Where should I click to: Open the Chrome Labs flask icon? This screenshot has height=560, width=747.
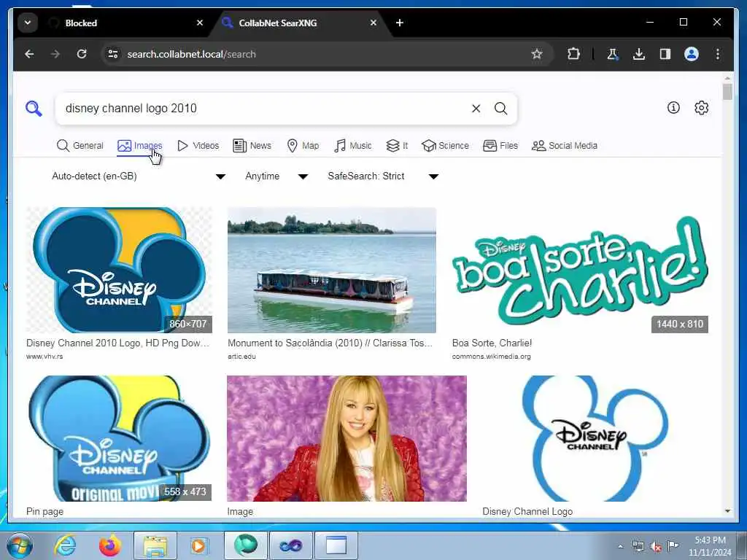[613, 54]
